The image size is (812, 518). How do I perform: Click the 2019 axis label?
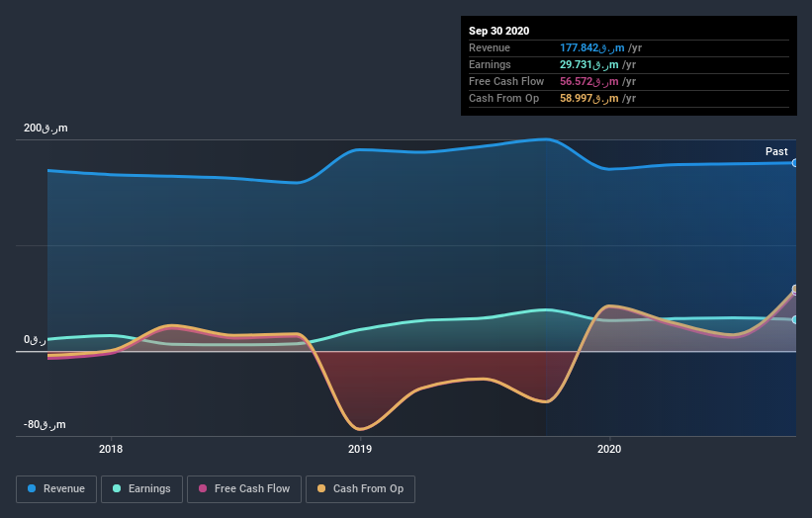[x=360, y=449]
